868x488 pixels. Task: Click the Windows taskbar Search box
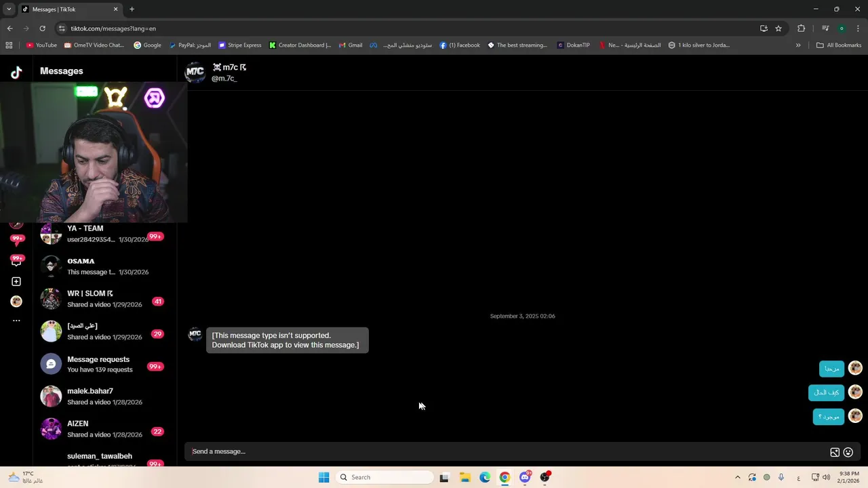[x=385, y=477]
